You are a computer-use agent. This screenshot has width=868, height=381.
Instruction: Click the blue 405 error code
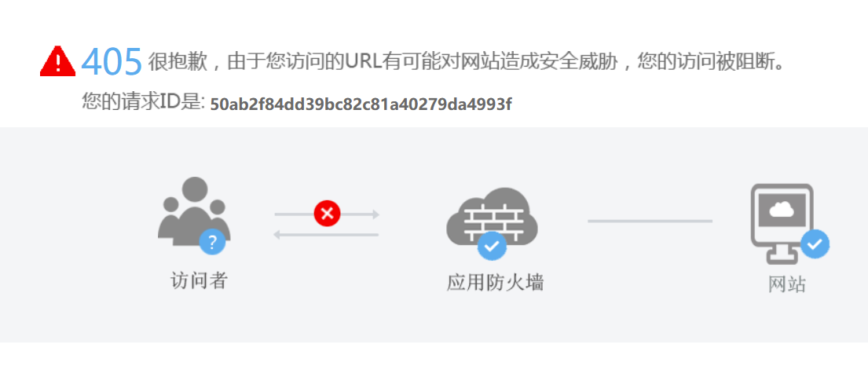coord(112,61)
